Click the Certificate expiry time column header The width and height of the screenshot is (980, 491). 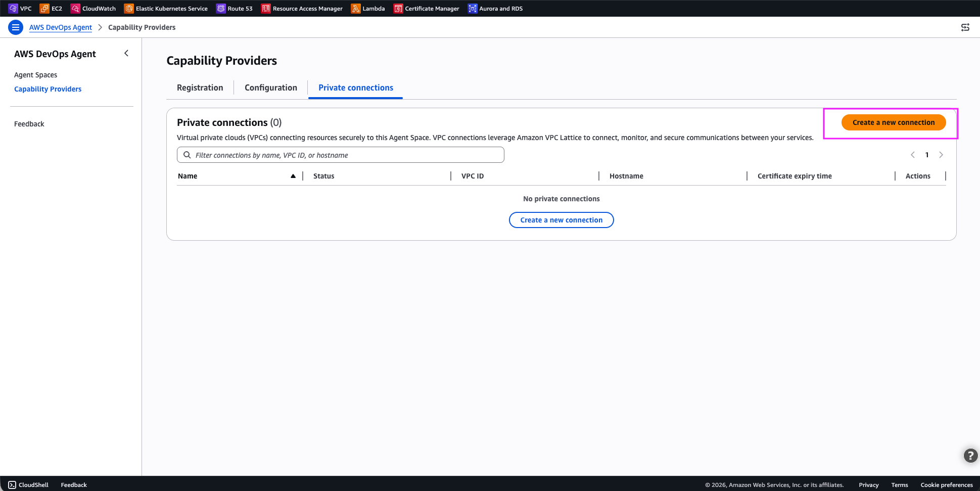pos(795,176)
